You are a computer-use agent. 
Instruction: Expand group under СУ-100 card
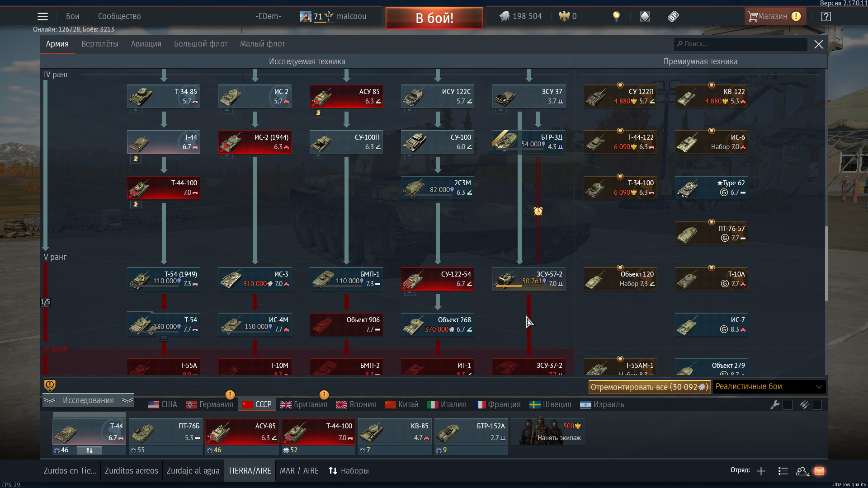coord(410,155)
